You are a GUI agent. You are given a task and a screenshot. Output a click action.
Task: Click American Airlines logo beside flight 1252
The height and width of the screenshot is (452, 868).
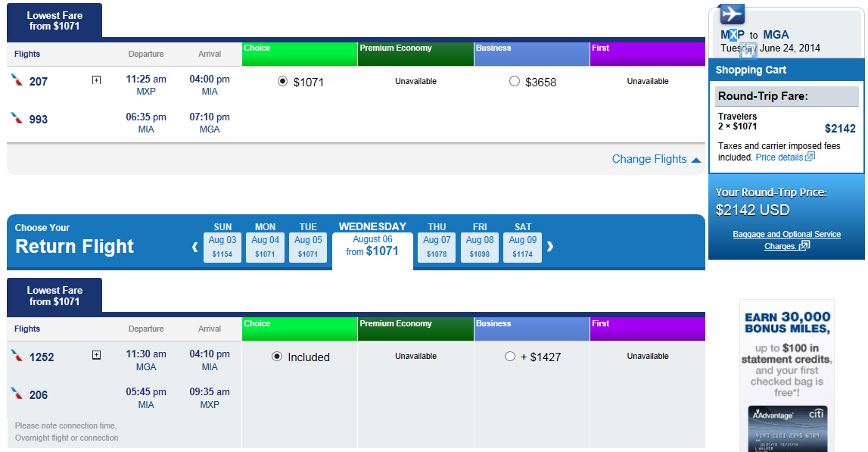[x=17, y=356]
